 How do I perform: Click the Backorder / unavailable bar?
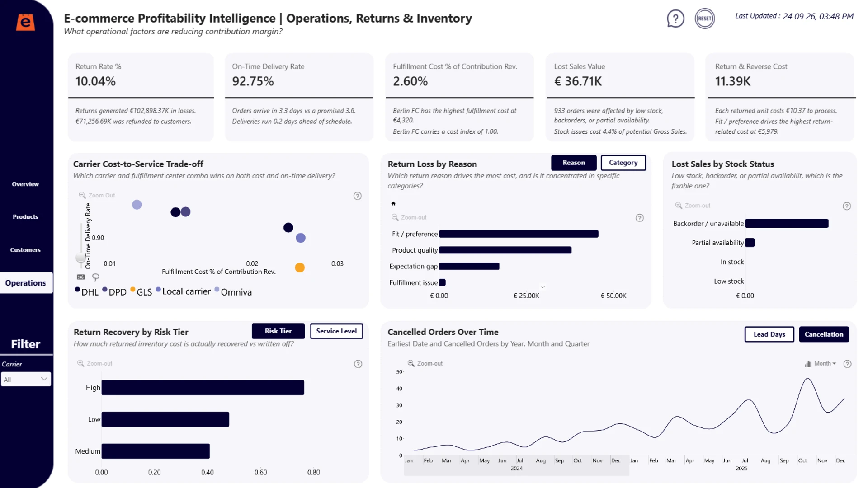[x=787, y=223]
